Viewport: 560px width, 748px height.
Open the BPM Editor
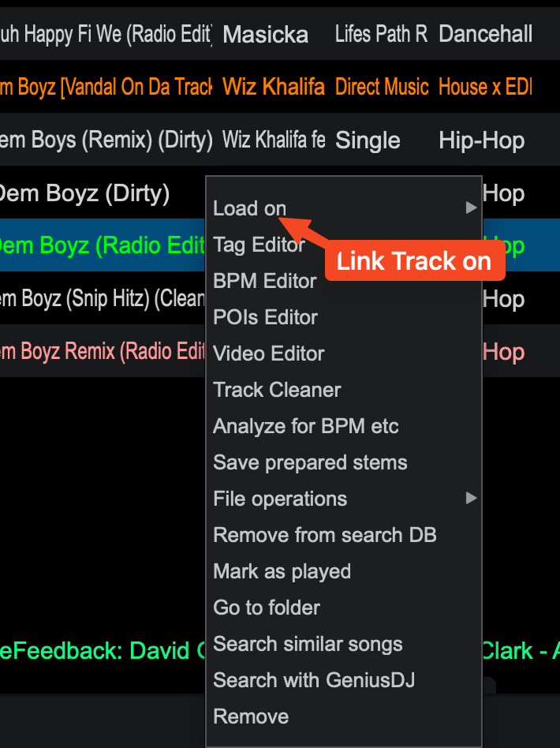coord(265,281)
